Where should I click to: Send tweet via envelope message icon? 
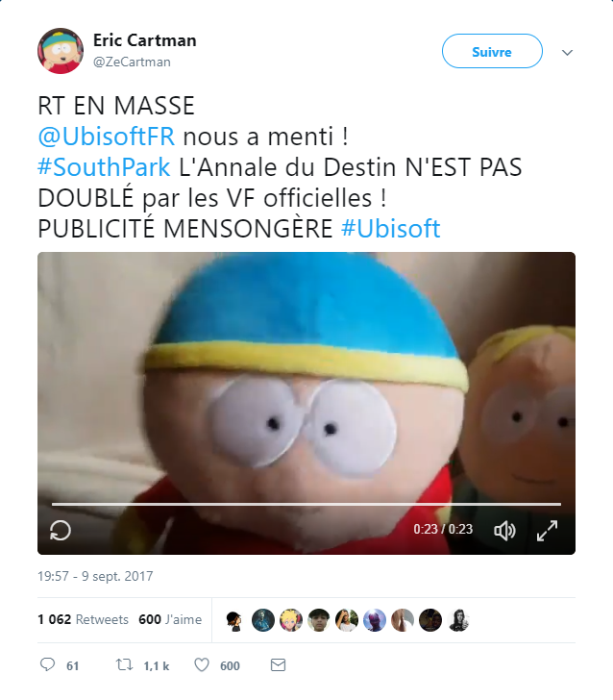click(278, 665)
